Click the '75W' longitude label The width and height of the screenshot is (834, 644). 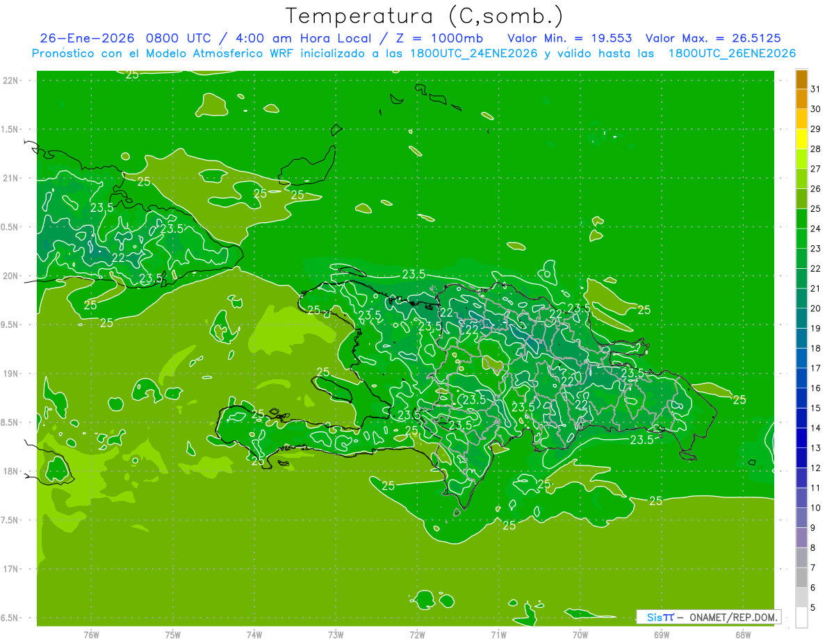click(173, 634)
